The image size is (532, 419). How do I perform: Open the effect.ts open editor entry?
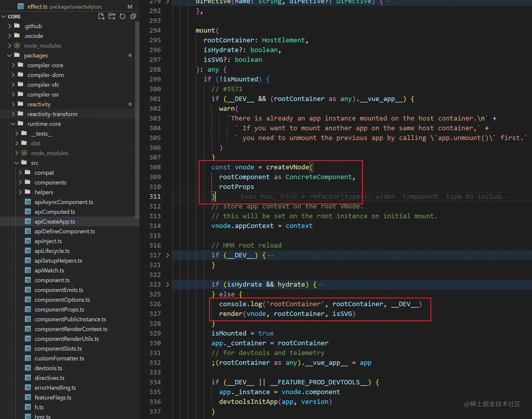pyautogui.click(x=70, y=7)
